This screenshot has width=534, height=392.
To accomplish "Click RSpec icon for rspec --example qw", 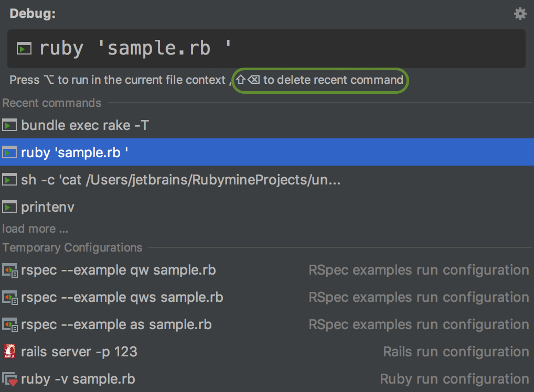I will click(x=10, y=270).
